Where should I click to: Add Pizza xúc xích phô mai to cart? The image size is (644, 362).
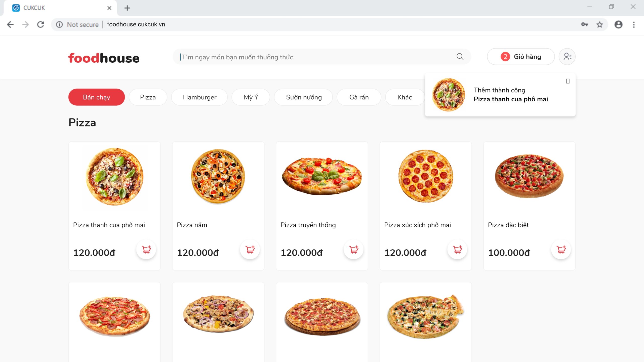[457, 250]
